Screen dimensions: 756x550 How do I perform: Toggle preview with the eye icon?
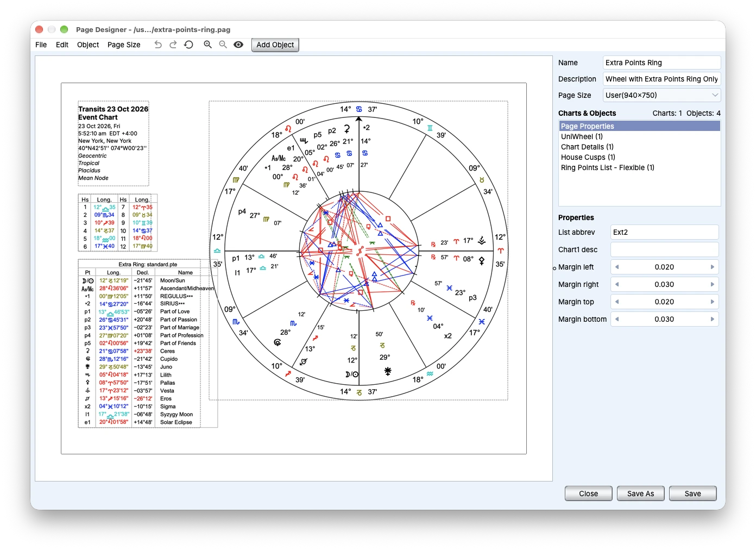click(x=238, y=45)
